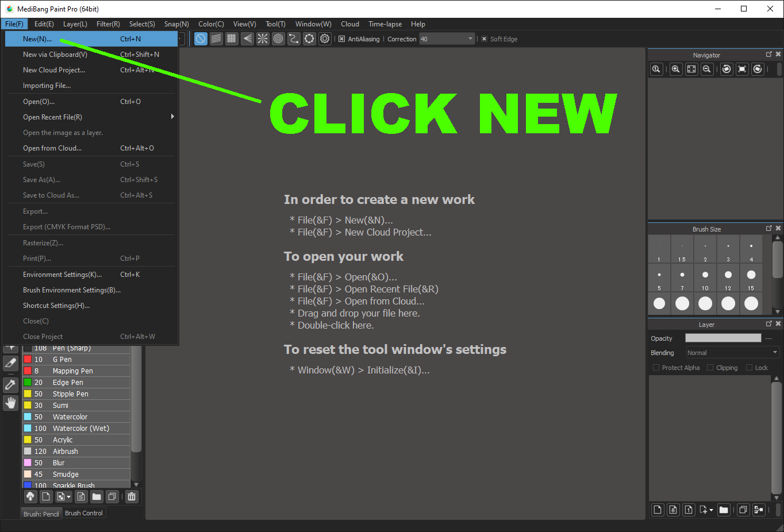Open Environment Settings(K)...

[x=91, y=274]
